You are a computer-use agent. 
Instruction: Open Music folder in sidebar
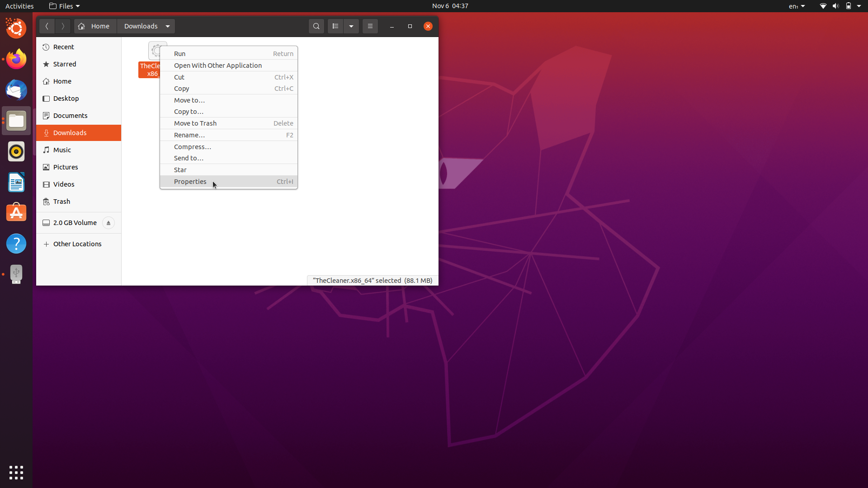pos(79,150)
